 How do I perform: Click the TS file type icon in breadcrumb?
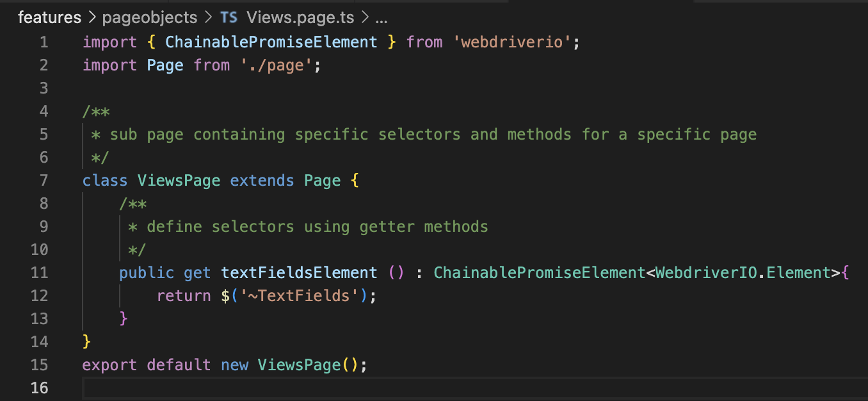(x=229, y=17)
